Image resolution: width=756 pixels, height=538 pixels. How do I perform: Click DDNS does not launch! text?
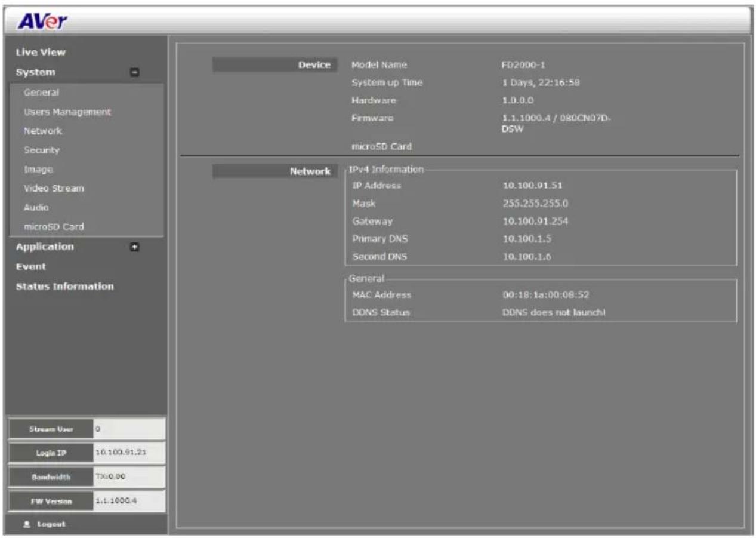coord(554,313)
